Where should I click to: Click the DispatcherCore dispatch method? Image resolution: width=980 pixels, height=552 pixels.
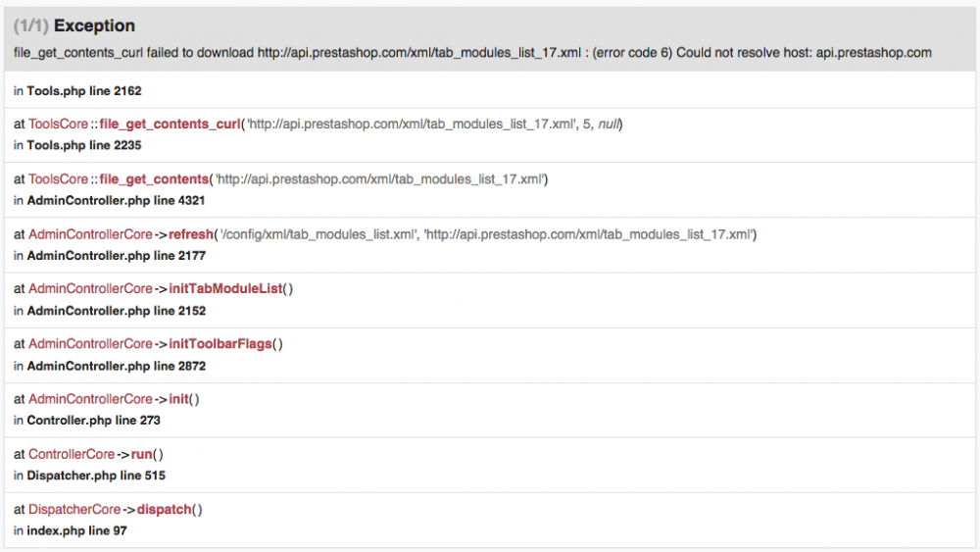click(x=164, y=510)
